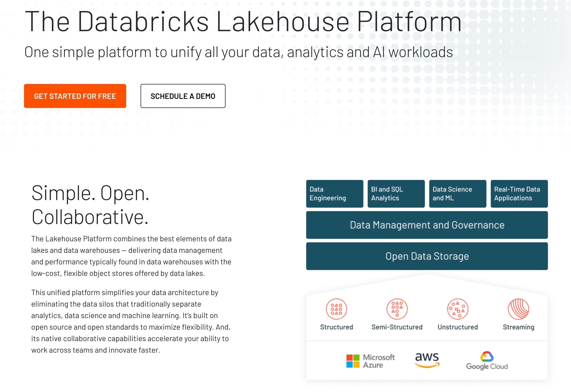The width and height of the screenshot is (571, 392).
Task: Click the Streaming data circle icon
Action: pyautogui.click(x=518, y=309)
